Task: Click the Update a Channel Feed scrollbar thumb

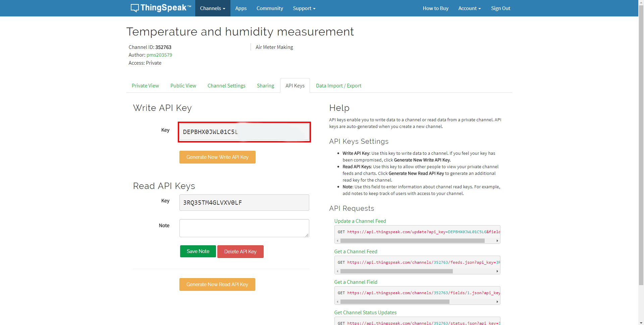Action: (x=413, y=241)
